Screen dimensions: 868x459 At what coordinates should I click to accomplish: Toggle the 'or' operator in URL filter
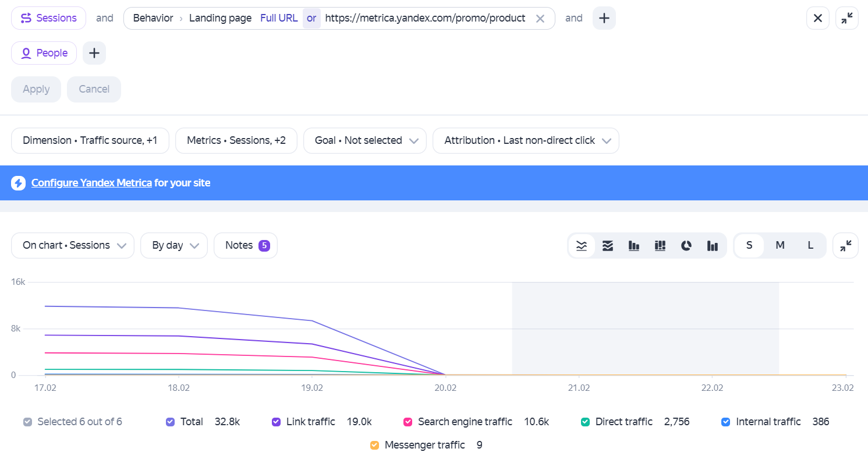[311, 18]
